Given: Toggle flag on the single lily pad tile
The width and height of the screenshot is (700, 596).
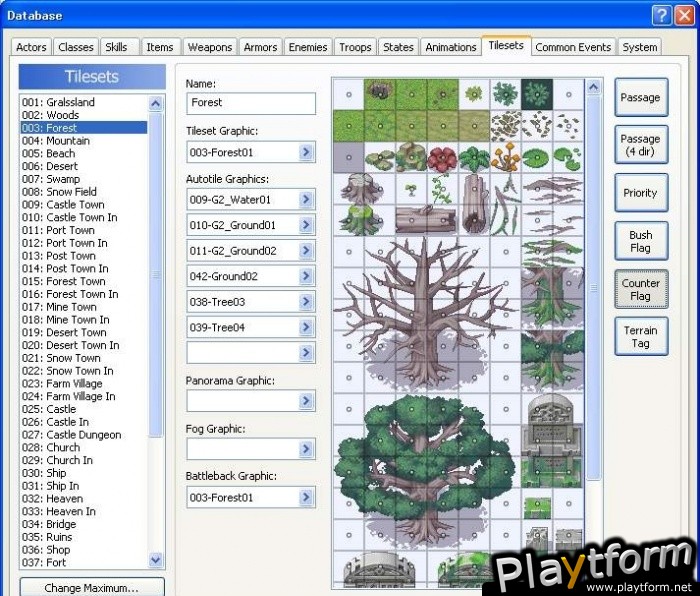Looking at the screenshot, I should click(x=537, y=158).
